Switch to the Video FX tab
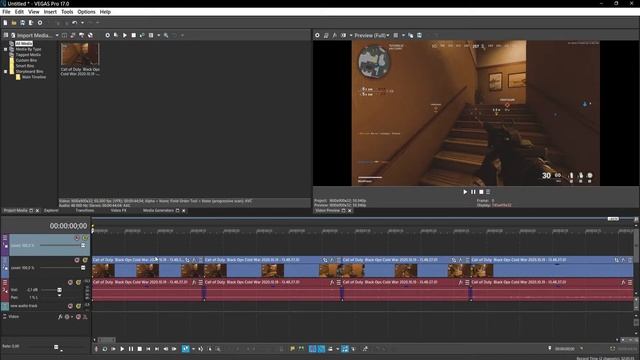640x360 pixels. tap(118, 211)
